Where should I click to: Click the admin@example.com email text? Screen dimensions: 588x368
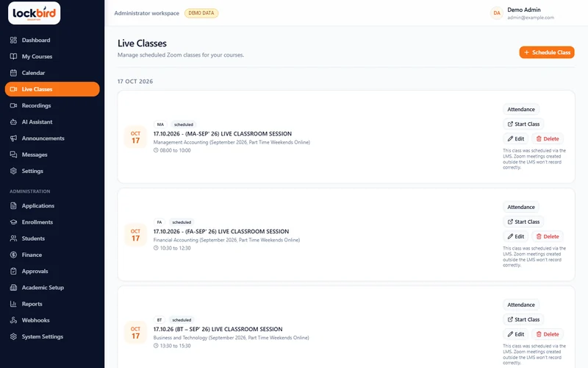pyautogui.click(x=531, y=18)
